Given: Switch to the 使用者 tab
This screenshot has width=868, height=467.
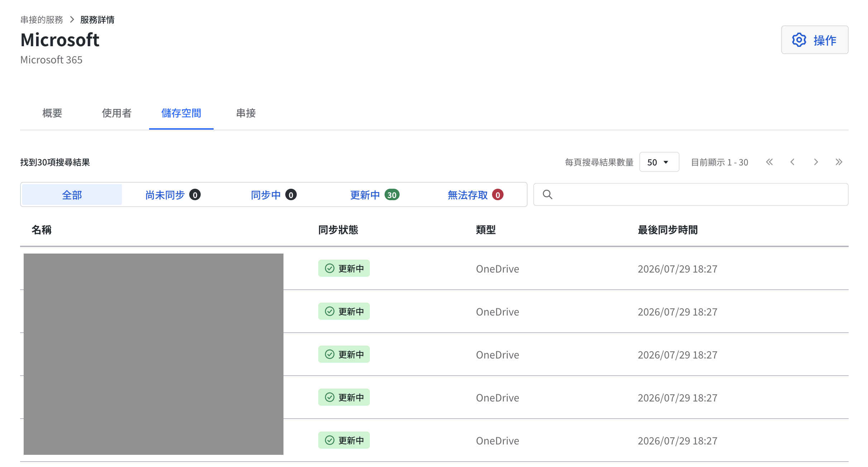Looking at the screenshot, I should pos(117,113).
